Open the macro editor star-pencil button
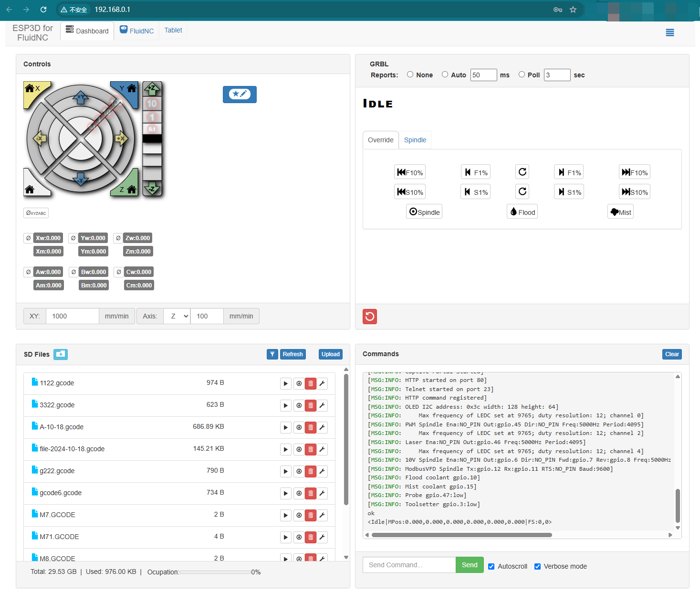Image resolution: width=700 pixels, height=593 pixels. click(x=240, y=94)
